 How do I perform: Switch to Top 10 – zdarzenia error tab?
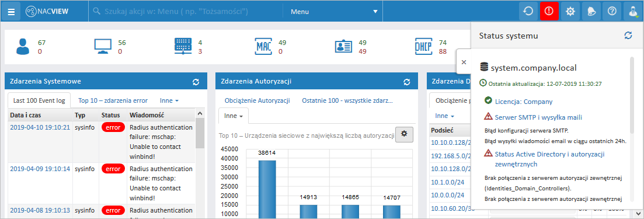tap(113, 100)
